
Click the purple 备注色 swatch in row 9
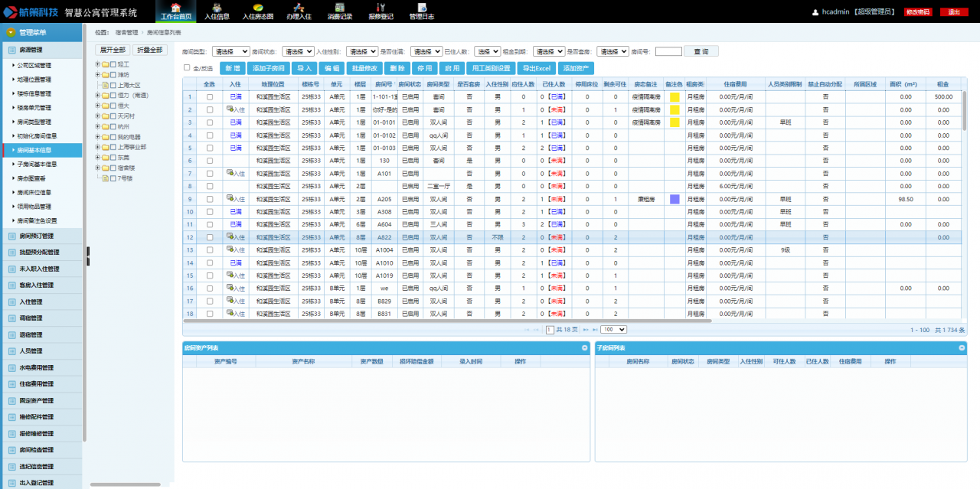pyautogui.click(x=675, y=199)
